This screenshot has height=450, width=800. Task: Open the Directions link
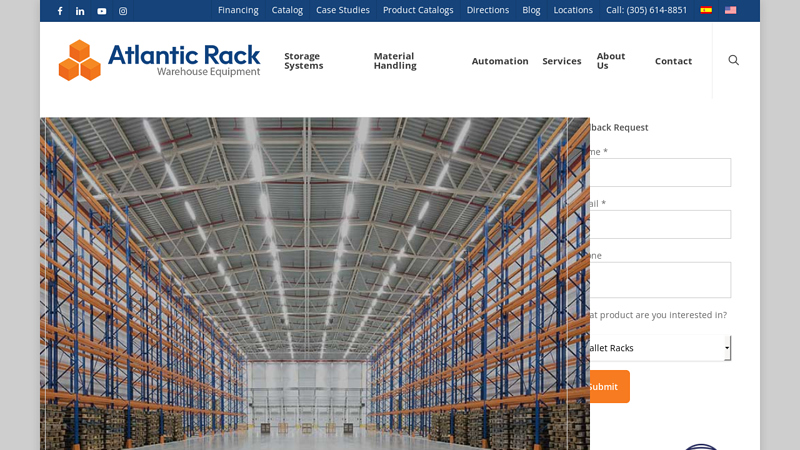(488, 10)
